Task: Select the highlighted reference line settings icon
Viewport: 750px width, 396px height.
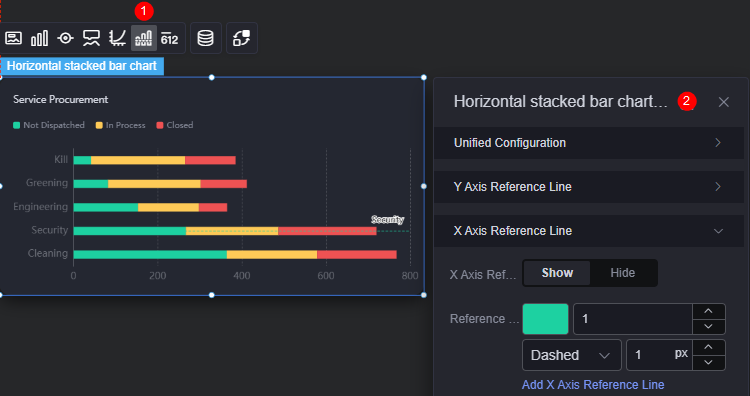Action: (143, 38)
